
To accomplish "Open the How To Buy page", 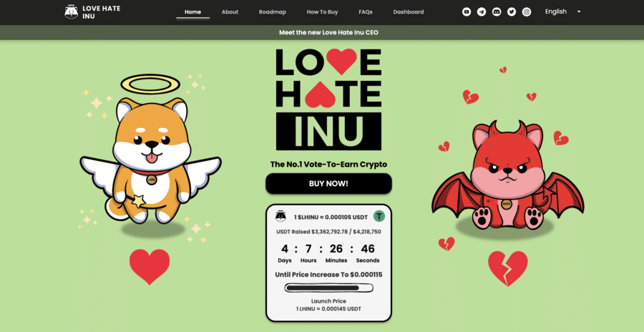I will 323,12.
